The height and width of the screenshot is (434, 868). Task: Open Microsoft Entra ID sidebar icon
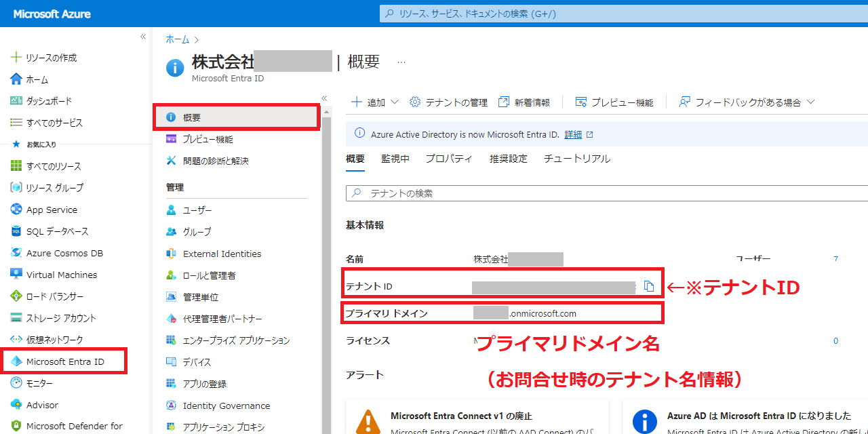click(x=16, y=361)
